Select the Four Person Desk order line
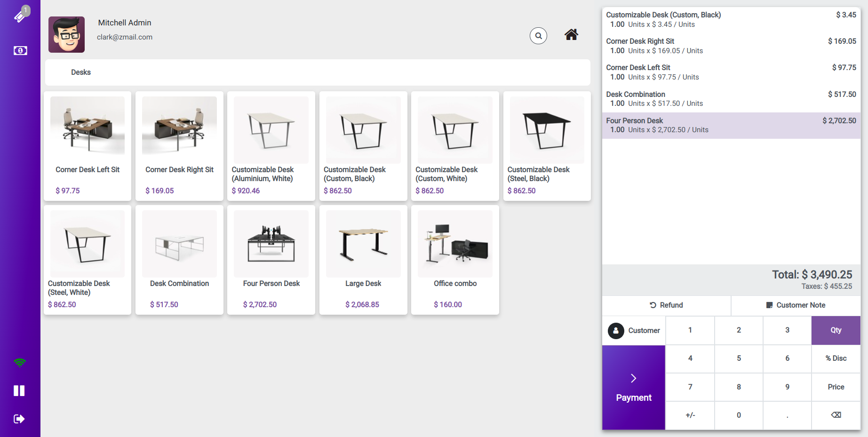The height and width of the screenshot is (437, 868). [731, 125]
